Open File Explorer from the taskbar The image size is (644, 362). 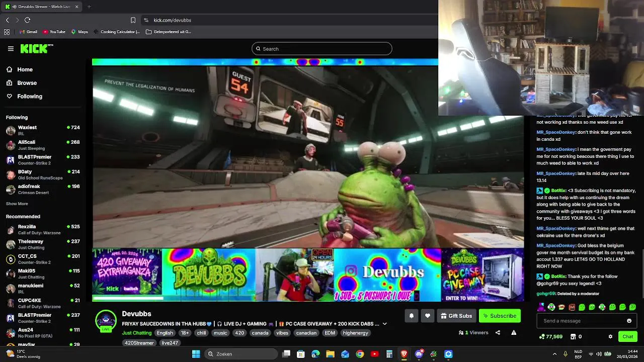coord(330,354)
